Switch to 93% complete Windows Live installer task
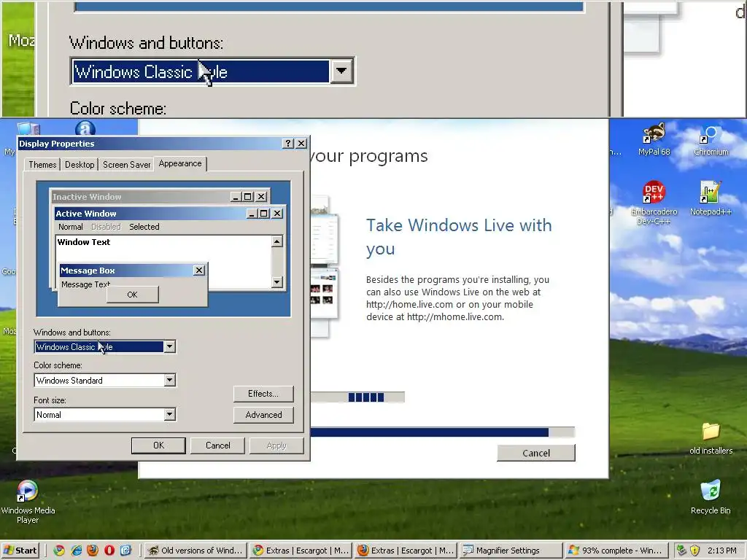The image size is (747, 560). [616, 551]
